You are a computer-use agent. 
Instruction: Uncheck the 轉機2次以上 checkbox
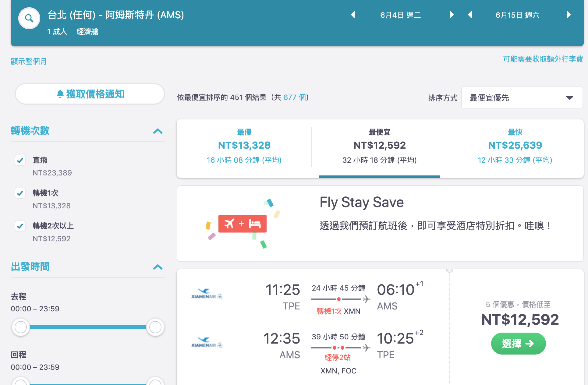[20, 226]
